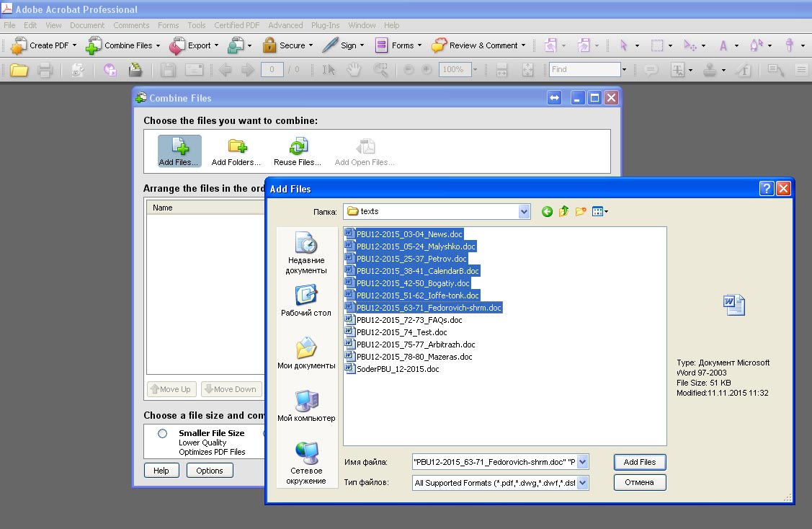The height and width of the screenshot is (529, 812).
Task: Expand Папка folder dropdown showing texts
Action: coord(524,211)
